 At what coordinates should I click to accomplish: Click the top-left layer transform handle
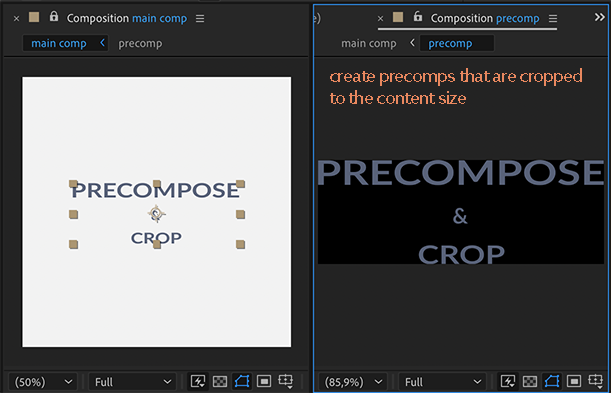click(x=73, y=184)
